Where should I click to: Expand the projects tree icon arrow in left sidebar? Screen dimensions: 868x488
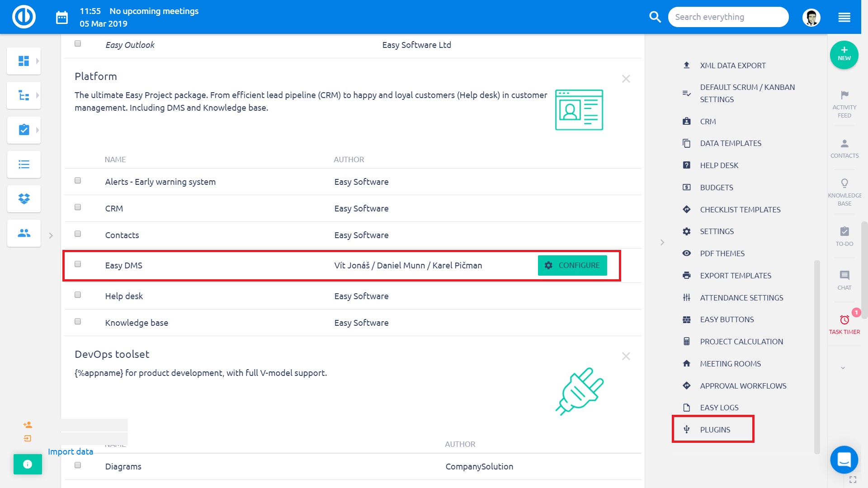(x=37, y=95)
